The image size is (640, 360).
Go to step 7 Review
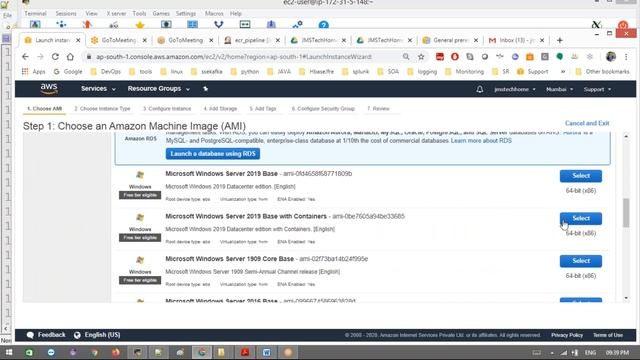pos(378,109)
